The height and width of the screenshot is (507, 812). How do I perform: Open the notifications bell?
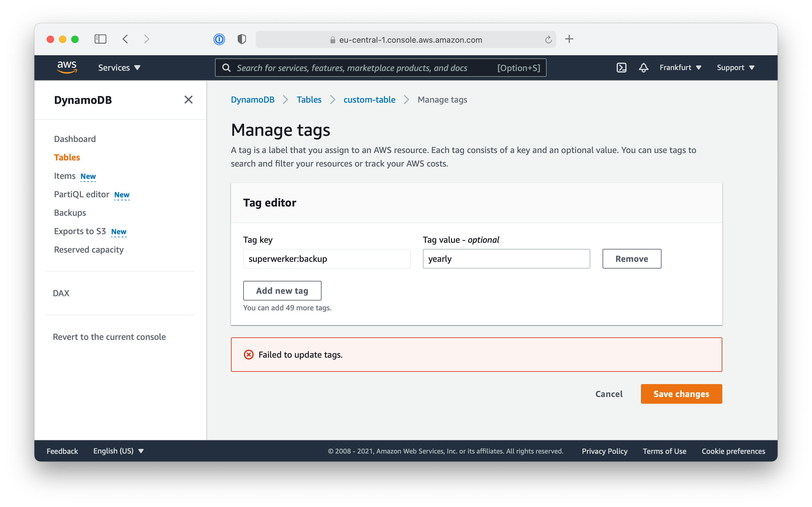tap(643, 68)
